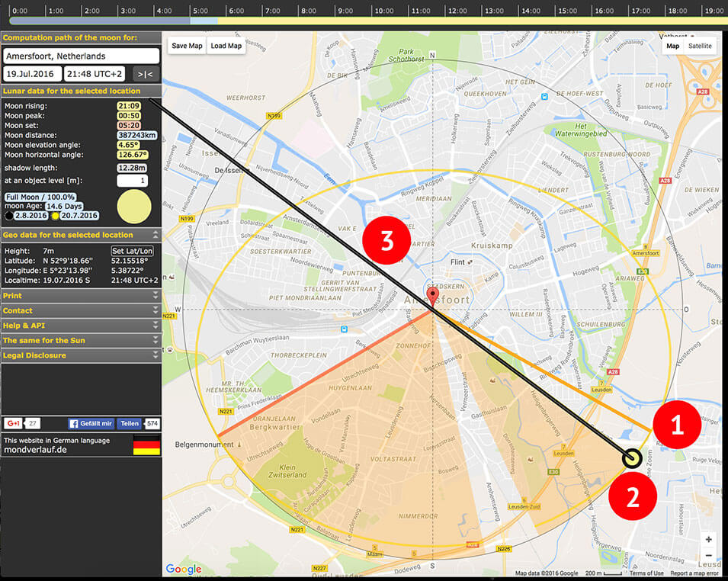Image resolution: width=728 pixels, height=581 pixels.
Task: Click the new moon black dot icon
Action: tap(9, 216)
